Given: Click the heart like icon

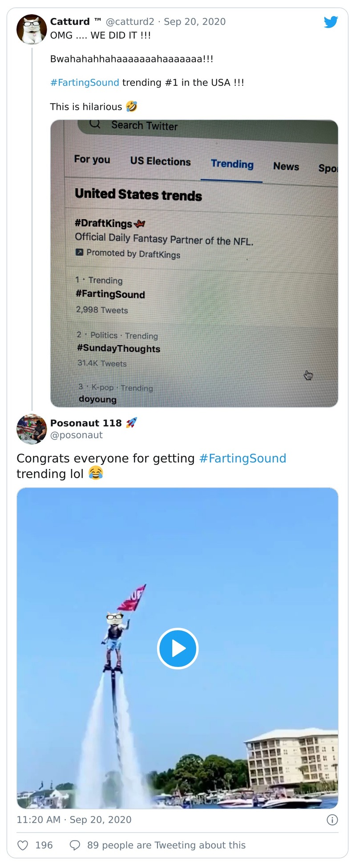Looking at the screenshot, I should 22,845.
